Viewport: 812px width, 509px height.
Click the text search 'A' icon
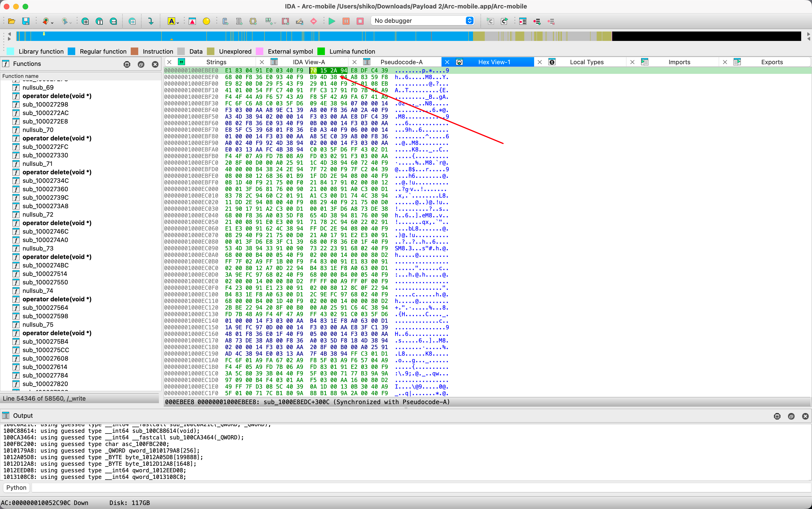pos(171,21)
